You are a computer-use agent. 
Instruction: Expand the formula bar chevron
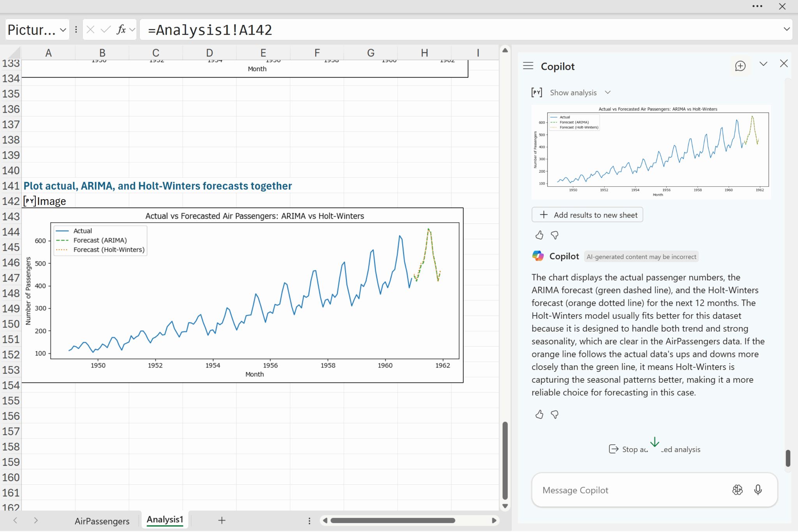[786, 29]
